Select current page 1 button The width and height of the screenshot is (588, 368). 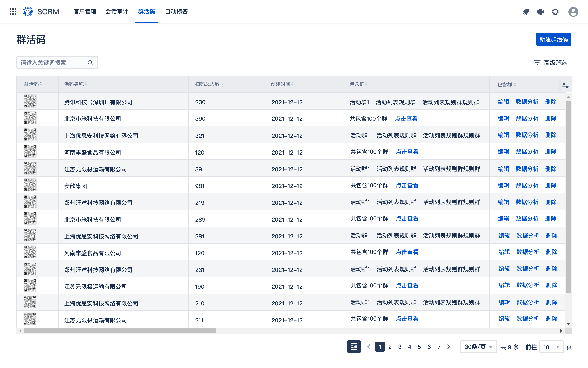[x=380, y=347]
